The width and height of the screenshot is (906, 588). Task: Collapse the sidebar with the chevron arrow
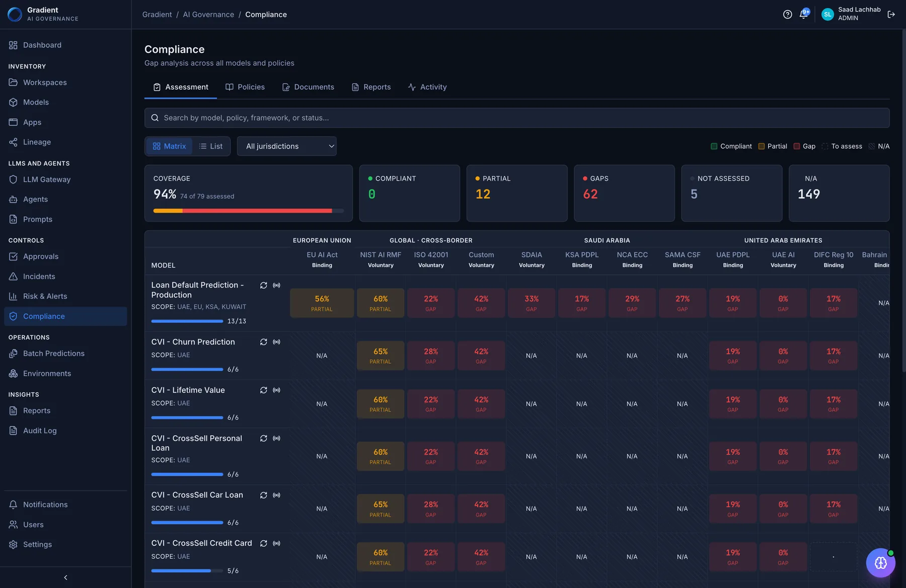tap(65, 577)
